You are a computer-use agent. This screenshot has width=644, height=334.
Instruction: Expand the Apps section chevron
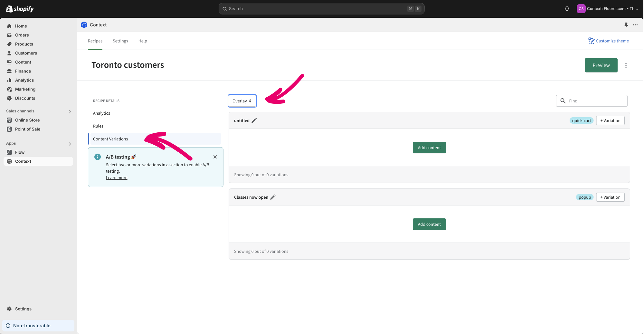pyautogui.click(x=70, y=144)
